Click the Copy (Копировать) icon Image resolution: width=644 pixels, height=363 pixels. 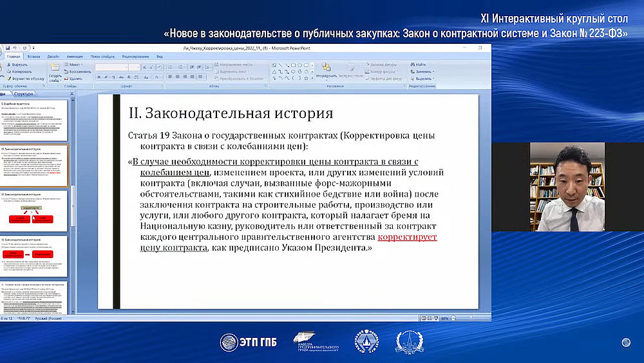8,71
